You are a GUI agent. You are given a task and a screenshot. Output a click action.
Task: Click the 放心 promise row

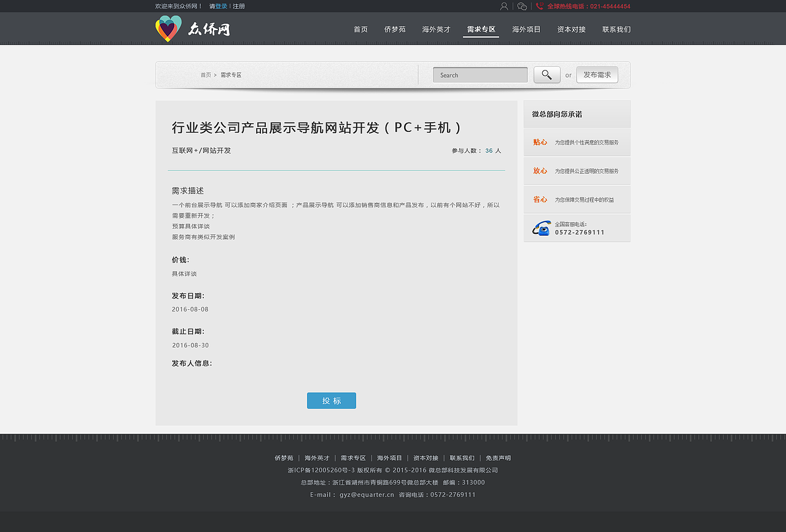click(x=577, y=171)
